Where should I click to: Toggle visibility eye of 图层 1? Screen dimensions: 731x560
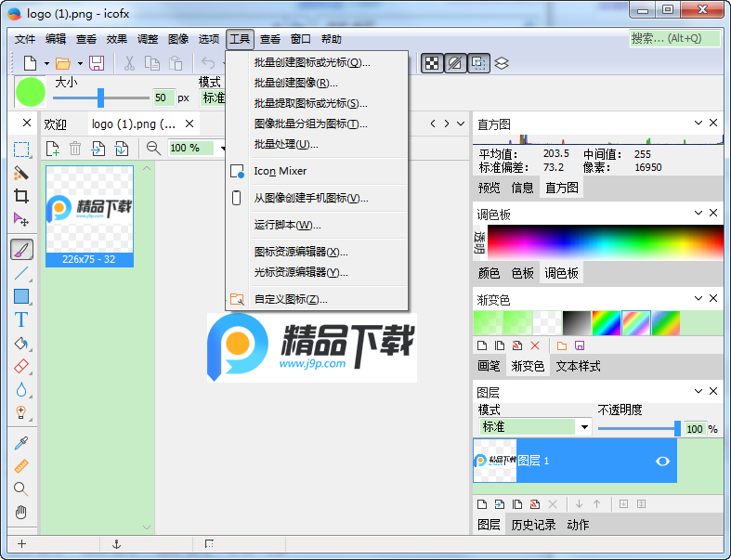click(662, 462)
